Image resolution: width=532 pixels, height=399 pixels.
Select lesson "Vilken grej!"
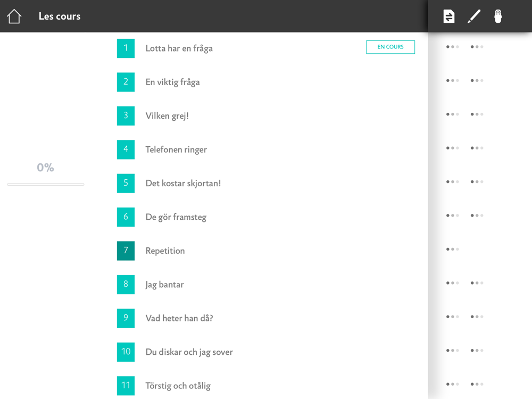[167, 116]
